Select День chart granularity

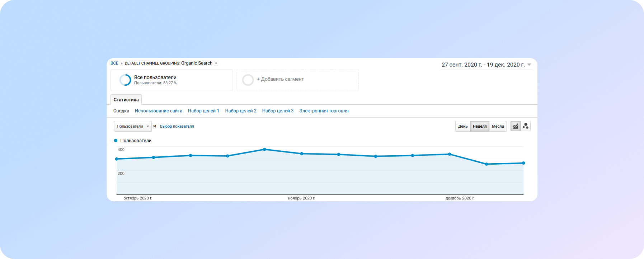click(x=463, y=126)
